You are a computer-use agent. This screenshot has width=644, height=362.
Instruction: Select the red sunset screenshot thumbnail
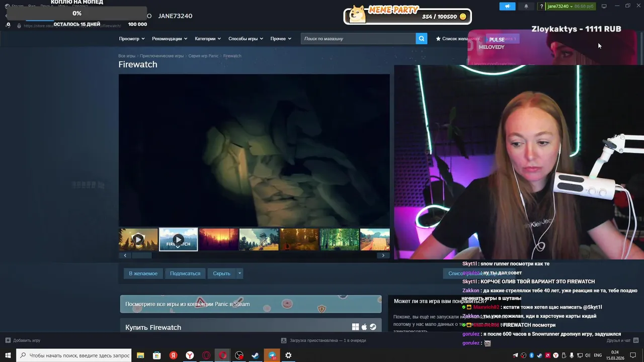(x=219, y=240)
